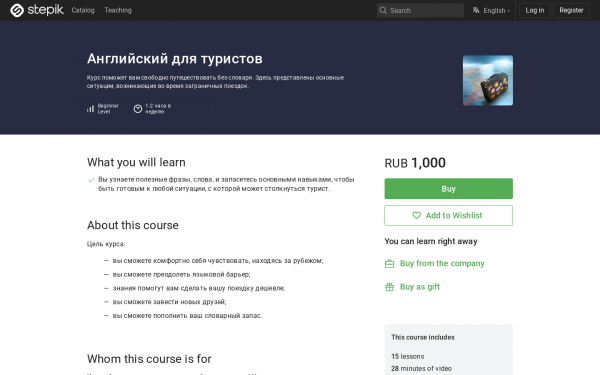Screen dimensions: 600x375
Task: Click the Stepik logo
Action: coord(37,10)
